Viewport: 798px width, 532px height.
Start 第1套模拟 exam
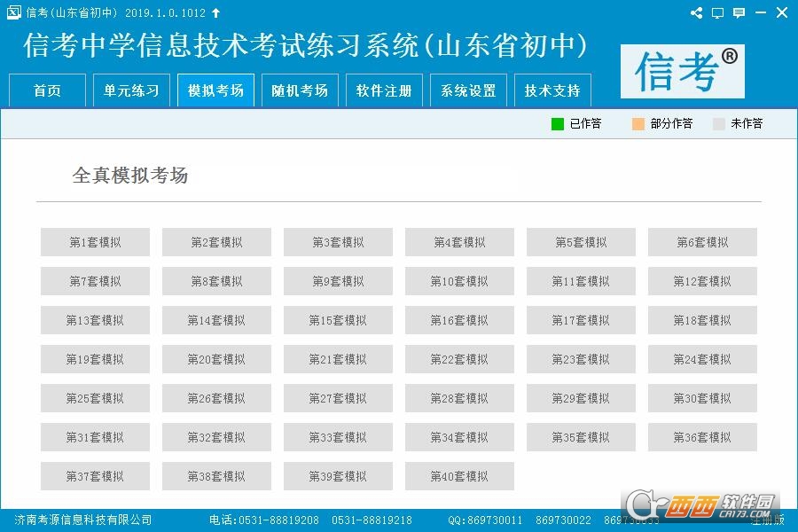coord(95,242)
